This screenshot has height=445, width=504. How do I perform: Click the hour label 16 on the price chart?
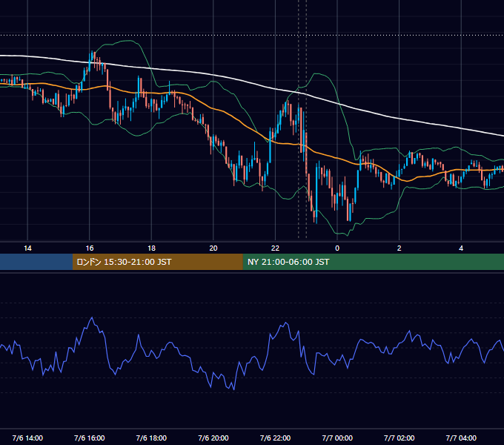pyautogui.click(x=90, y=248)
